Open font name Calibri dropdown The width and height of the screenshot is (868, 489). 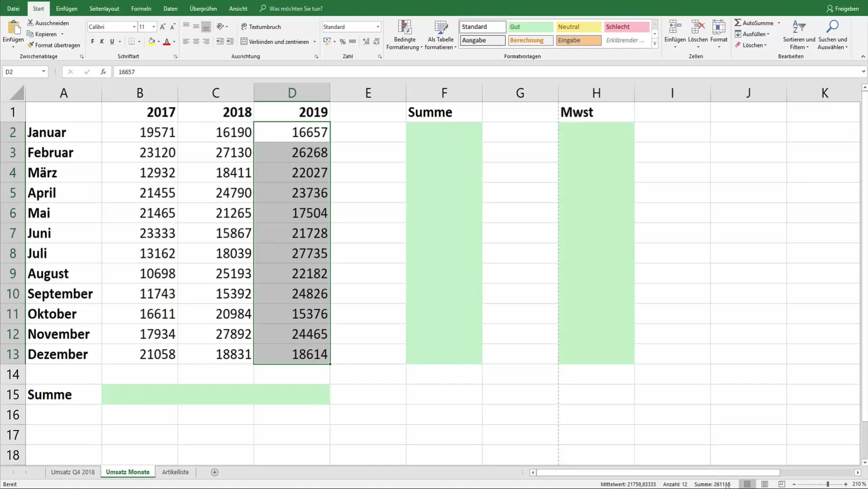tap(134, 27)
